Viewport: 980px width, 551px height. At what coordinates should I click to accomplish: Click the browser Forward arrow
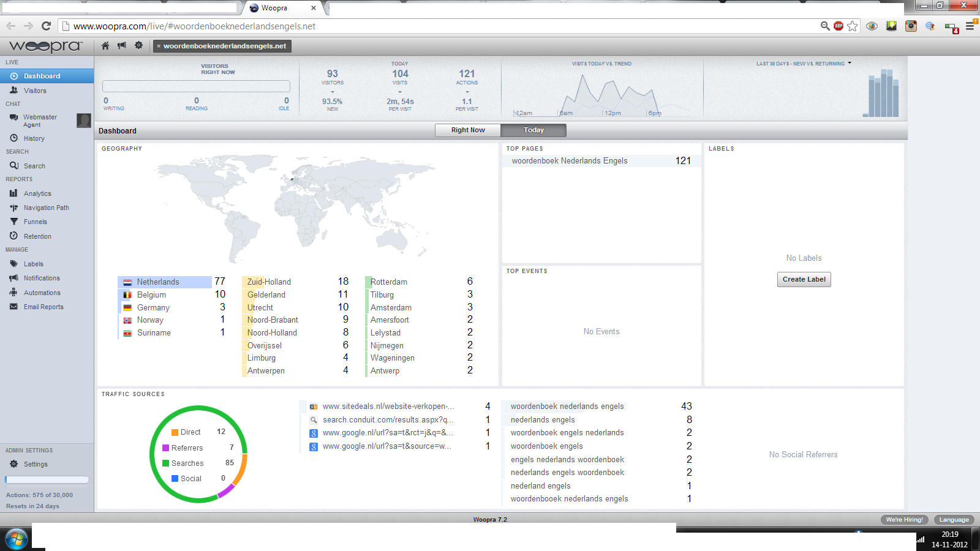[28, 26]
